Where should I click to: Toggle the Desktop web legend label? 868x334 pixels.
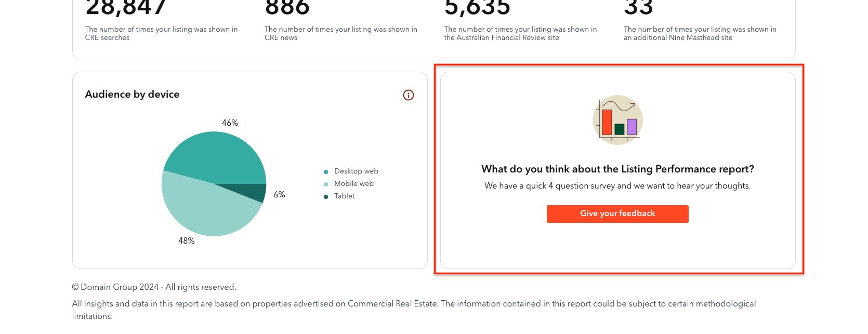356,171
